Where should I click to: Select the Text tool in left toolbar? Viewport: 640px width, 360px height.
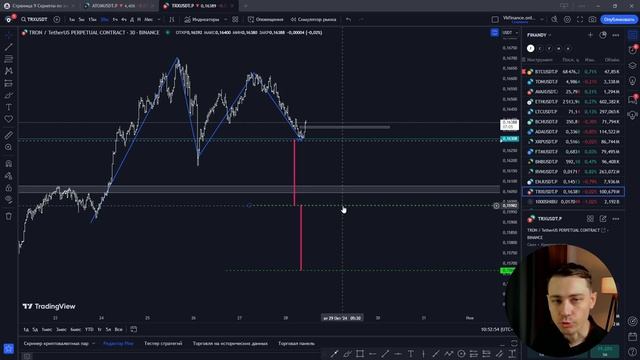(9, 107)
